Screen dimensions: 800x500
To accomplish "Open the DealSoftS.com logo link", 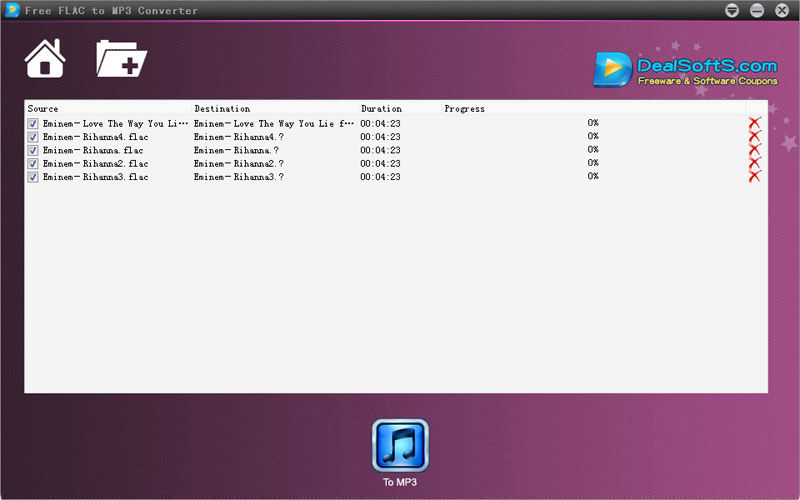I will 685,69.
